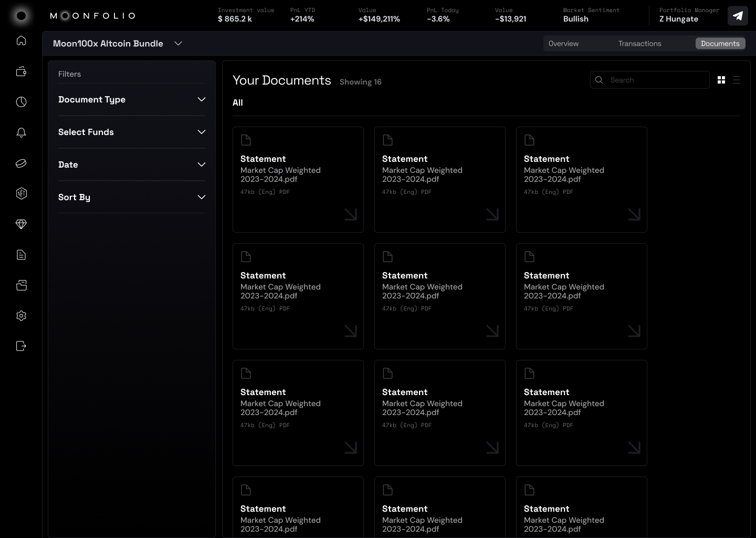Click the Showing 16 count label
This screenshot has width=756, height=538.
coord(361,82)
